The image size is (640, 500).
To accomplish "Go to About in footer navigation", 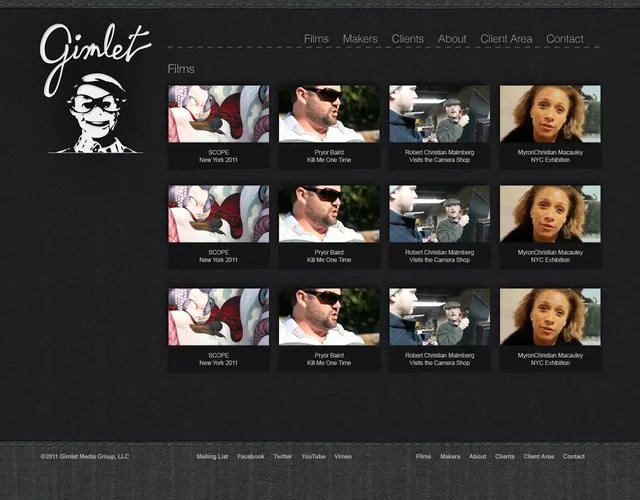I will 478,456.
